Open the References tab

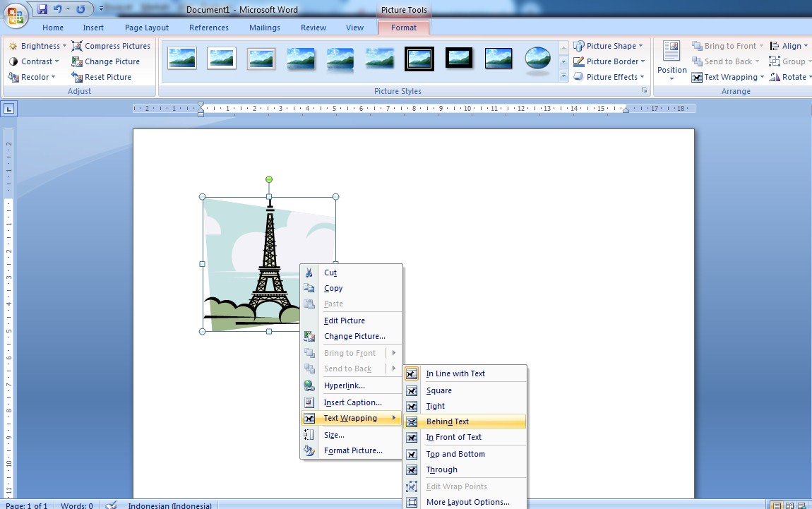[x=209, y=28]
